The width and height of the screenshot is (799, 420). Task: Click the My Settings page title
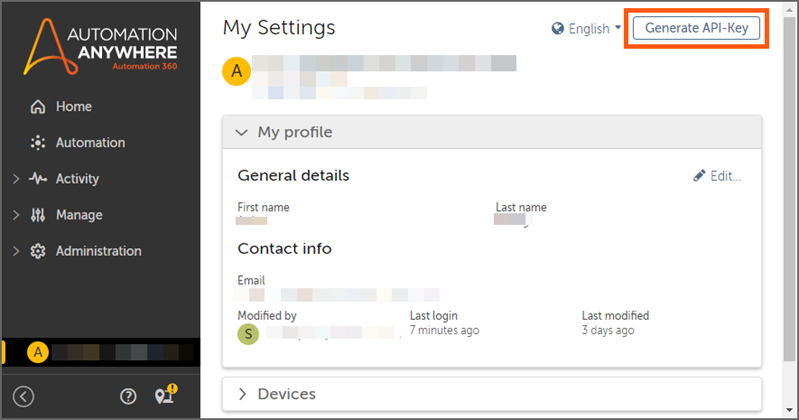click(279, 28)
